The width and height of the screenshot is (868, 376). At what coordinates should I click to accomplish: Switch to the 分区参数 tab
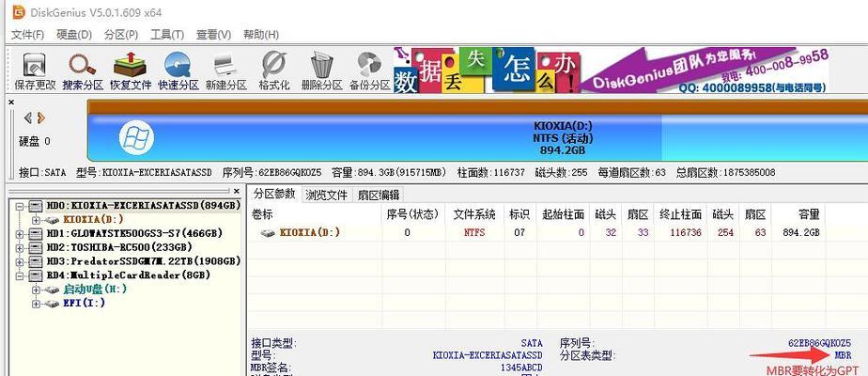tap(274, 195)
